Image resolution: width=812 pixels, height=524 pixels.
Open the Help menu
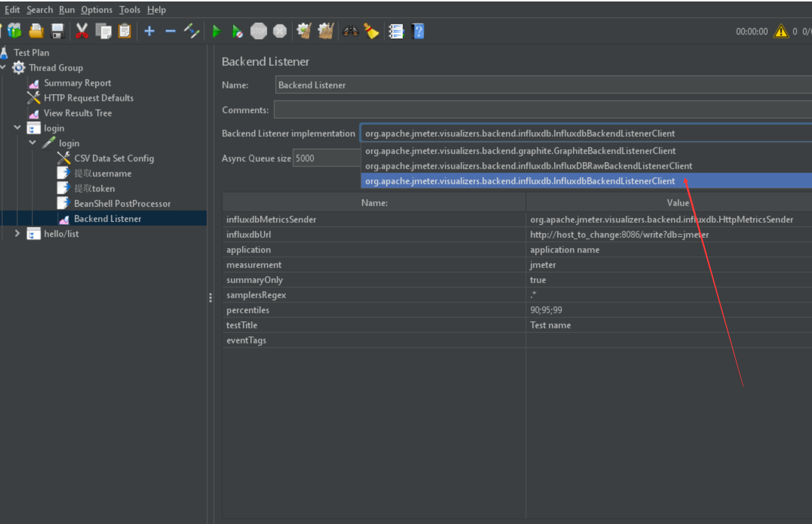pos(156,10)
